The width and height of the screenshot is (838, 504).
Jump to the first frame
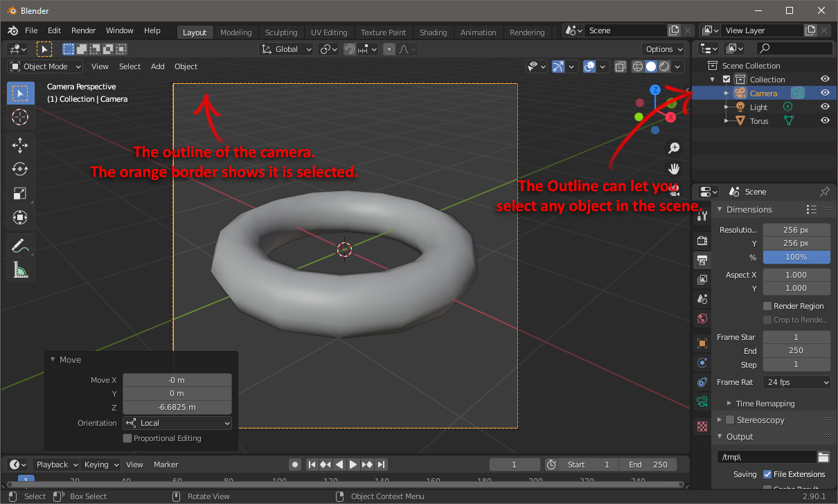pyautogui.click(x=312, y=465)
